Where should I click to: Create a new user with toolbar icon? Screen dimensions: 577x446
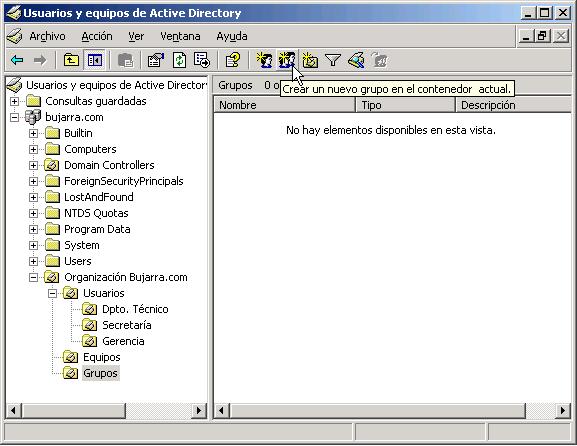[264, 60]
